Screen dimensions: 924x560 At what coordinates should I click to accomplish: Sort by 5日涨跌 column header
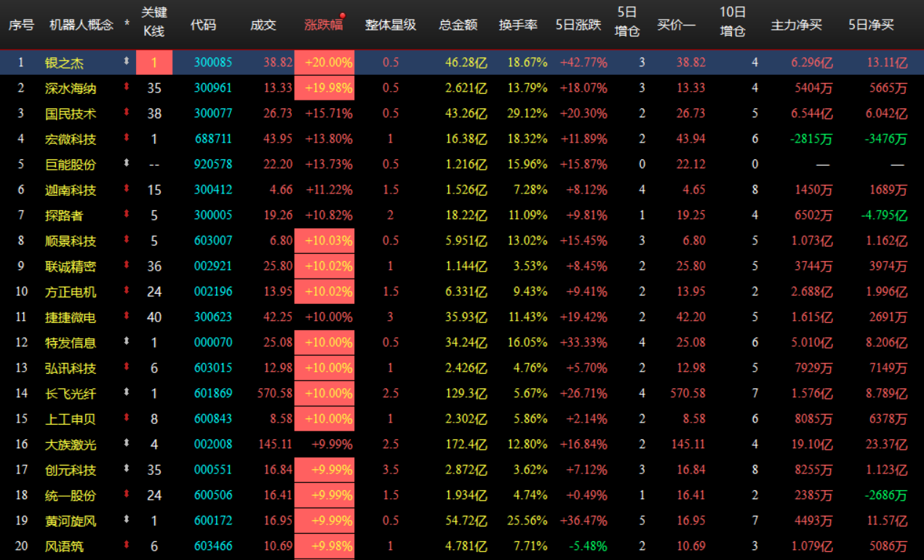[x=578, y=25]
